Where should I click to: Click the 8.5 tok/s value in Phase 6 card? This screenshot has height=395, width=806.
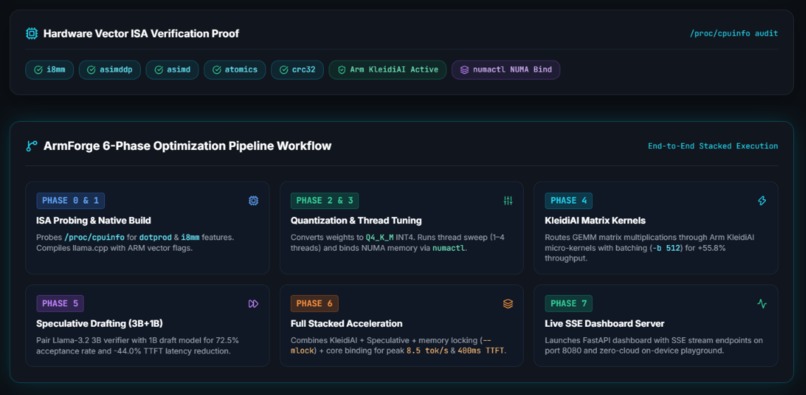click(426, 351)
